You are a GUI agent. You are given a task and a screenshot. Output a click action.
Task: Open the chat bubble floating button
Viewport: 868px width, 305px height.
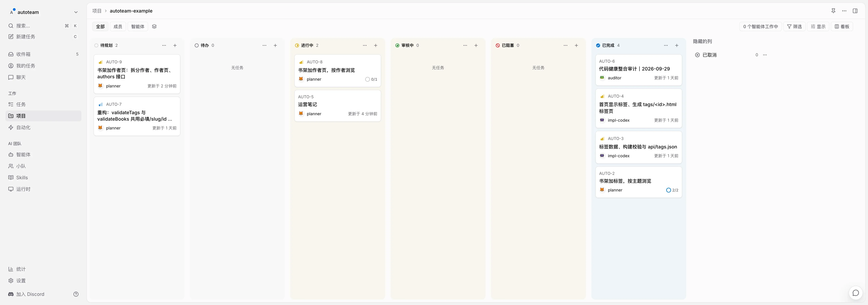tap(855, 293)
